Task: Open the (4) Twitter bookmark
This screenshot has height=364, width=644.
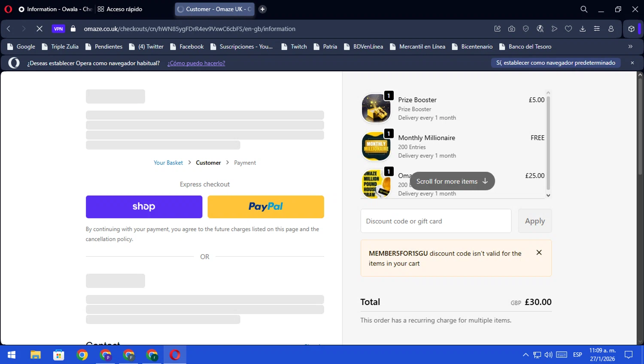Action: pos(146,46)
